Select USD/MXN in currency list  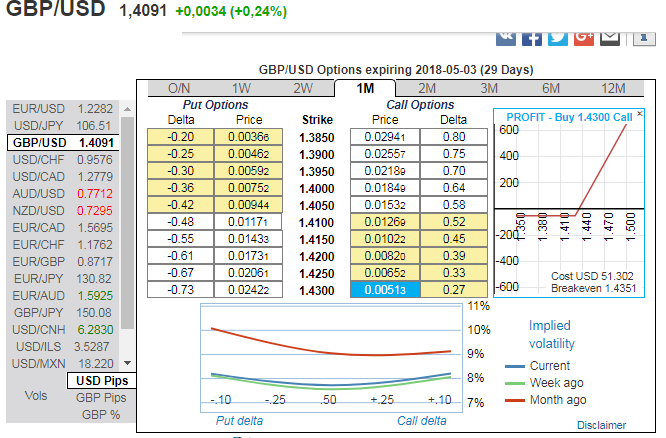pyautogui.click(x=63, y=364)
